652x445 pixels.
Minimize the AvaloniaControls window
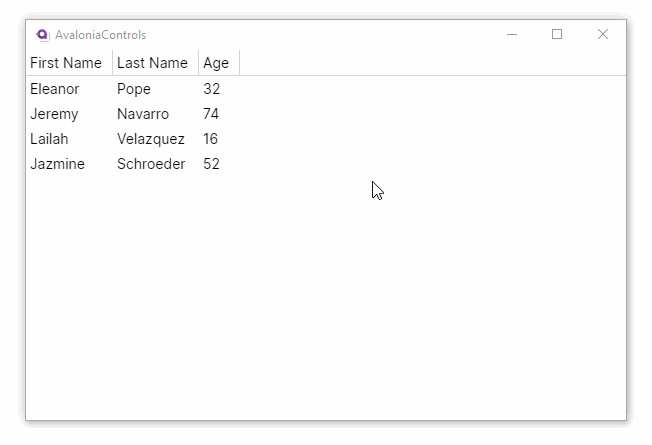(x=512, y=34)
